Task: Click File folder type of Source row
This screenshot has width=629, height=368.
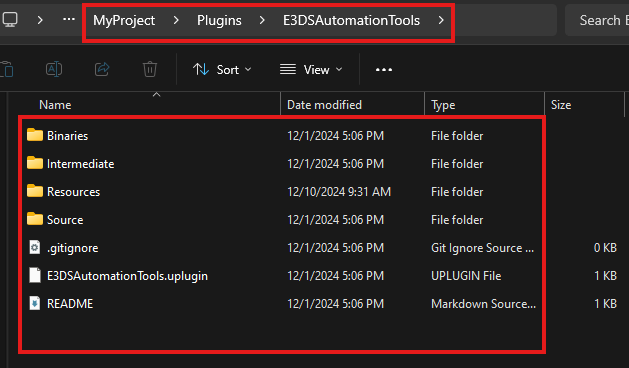Action: (x=457, y=220)
